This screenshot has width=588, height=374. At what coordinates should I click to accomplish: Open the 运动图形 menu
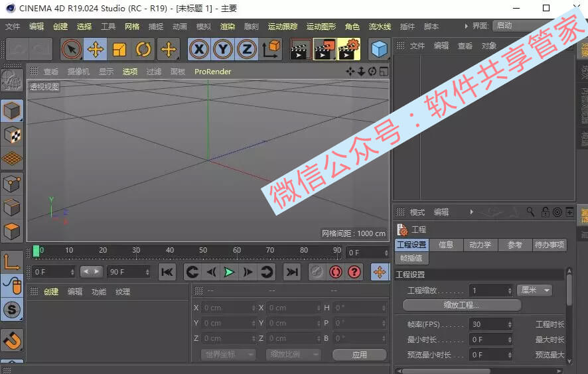click(x=321, y=27)
